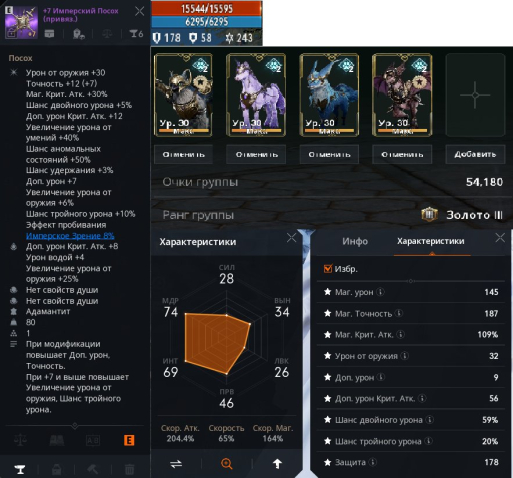The width and height of the screenshot is (513, 478).
Task: Toggle the favorite star for Маг. Точность
Action: click(x=327, y=313)
